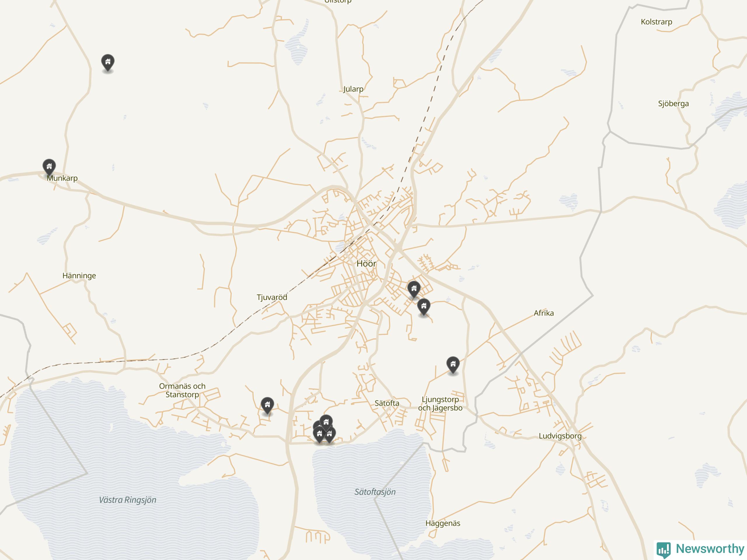The width and height of the screenshot is (747, 560).
Task: Select house marker above Ljungstorp och Jägersbo
Action: 453,365
